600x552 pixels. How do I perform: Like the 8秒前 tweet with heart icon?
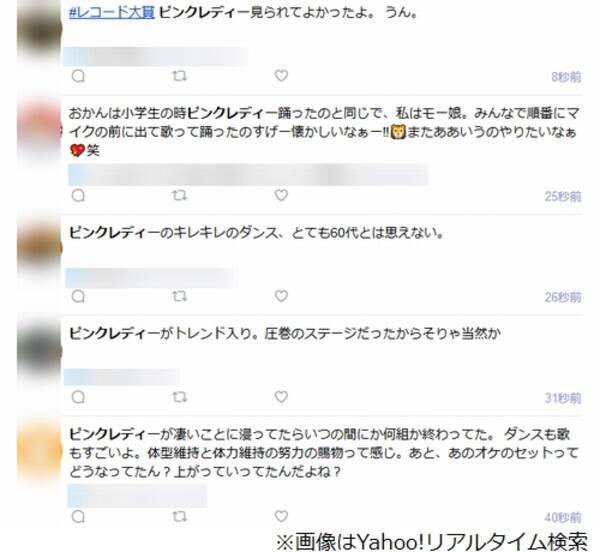click(281, 76)
